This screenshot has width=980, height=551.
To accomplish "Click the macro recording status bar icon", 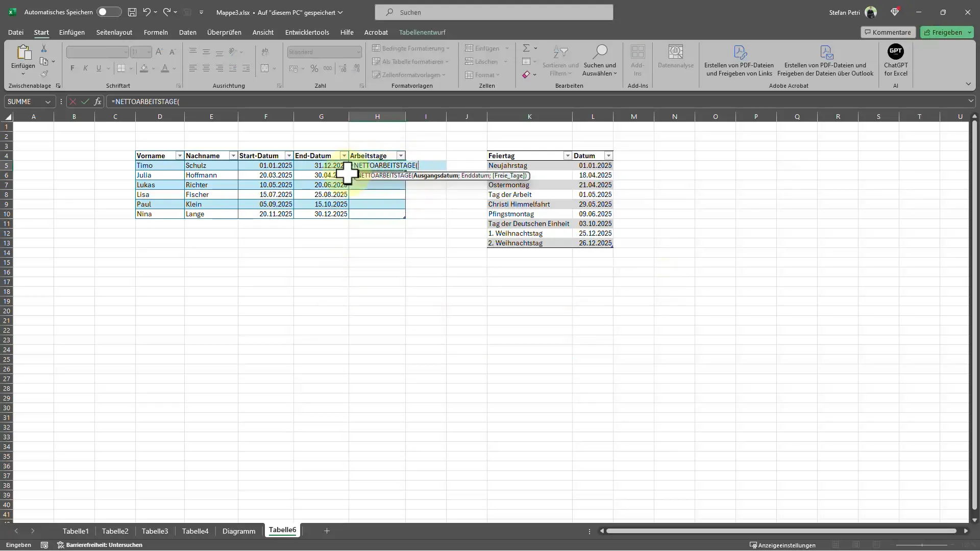I will coord(44,545).
